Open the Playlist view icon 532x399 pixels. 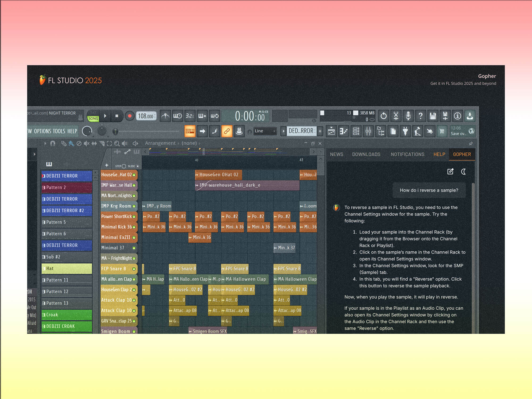coord(331,131)
